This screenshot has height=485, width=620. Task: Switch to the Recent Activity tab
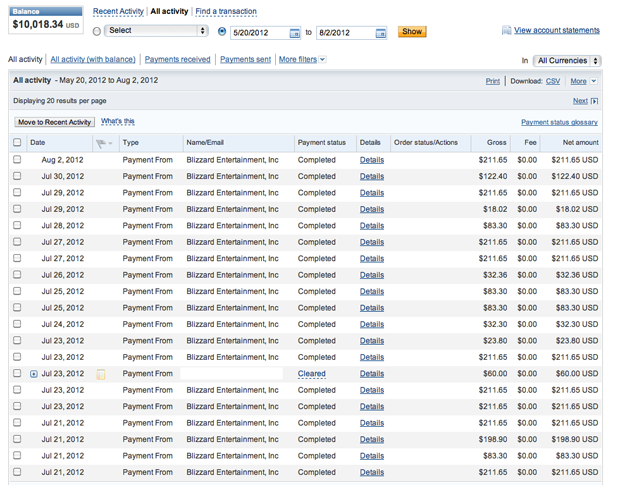(118, 11)
